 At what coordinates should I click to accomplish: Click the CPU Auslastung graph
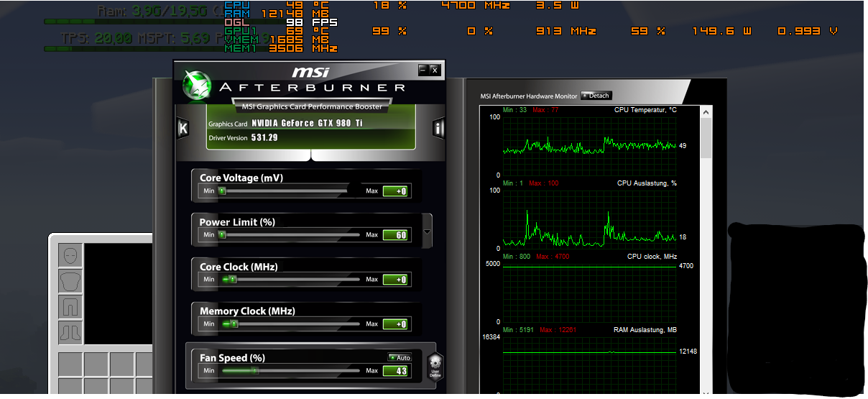589,219
